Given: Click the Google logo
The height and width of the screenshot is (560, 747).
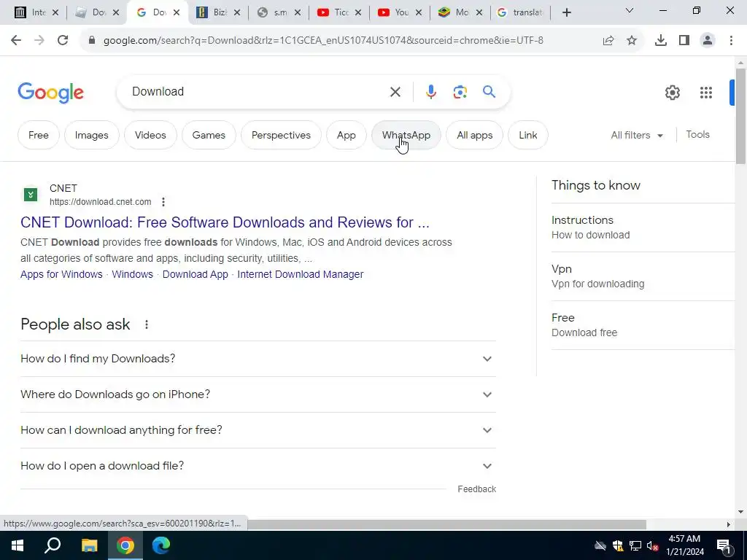Looking at the screenshot, I should [x=51, y=93].
